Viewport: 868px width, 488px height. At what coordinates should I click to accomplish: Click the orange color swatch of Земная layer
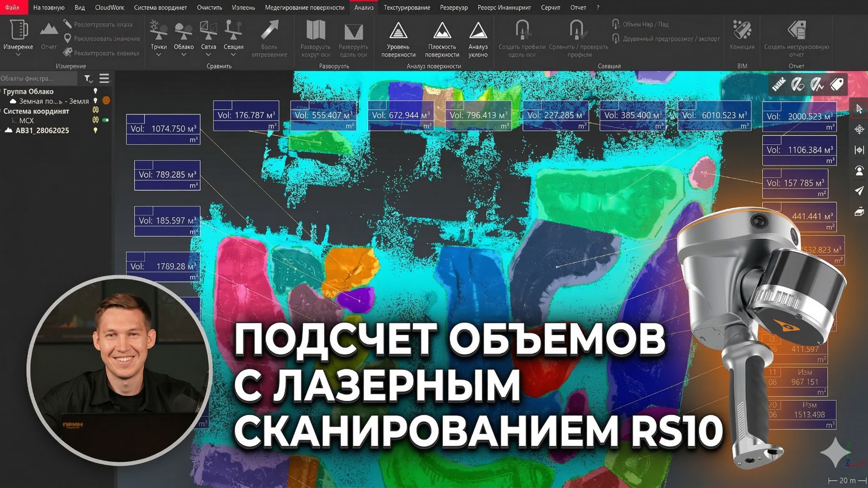coord(106,100)
